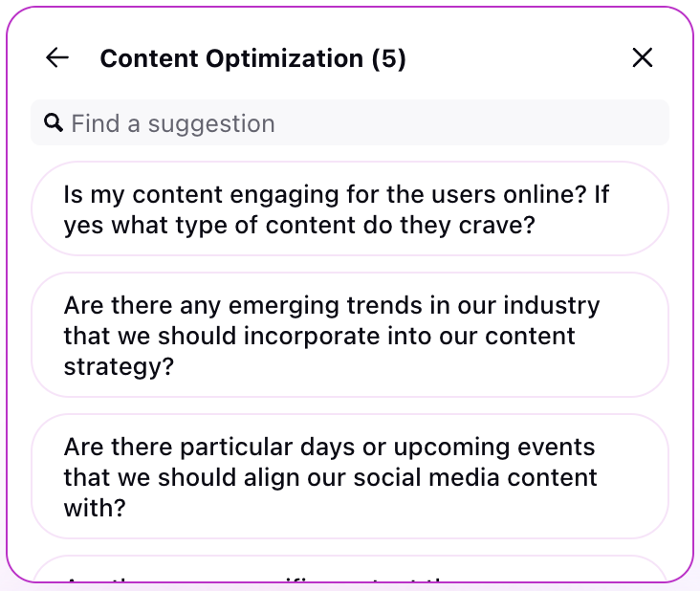Select the 'particular days or upcoming events' prompt
The image size is (700, 591).
pyautogui.click(x=350, y=476)
